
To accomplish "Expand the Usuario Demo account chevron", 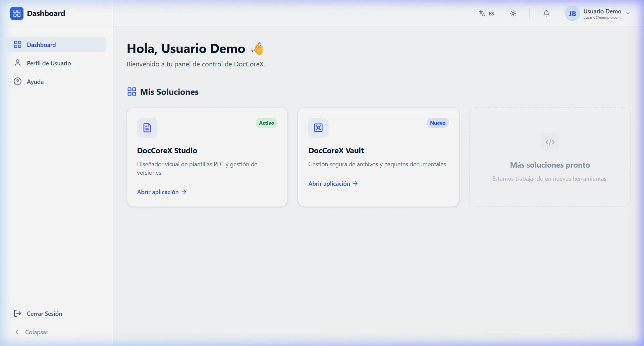I will (628, 13).
